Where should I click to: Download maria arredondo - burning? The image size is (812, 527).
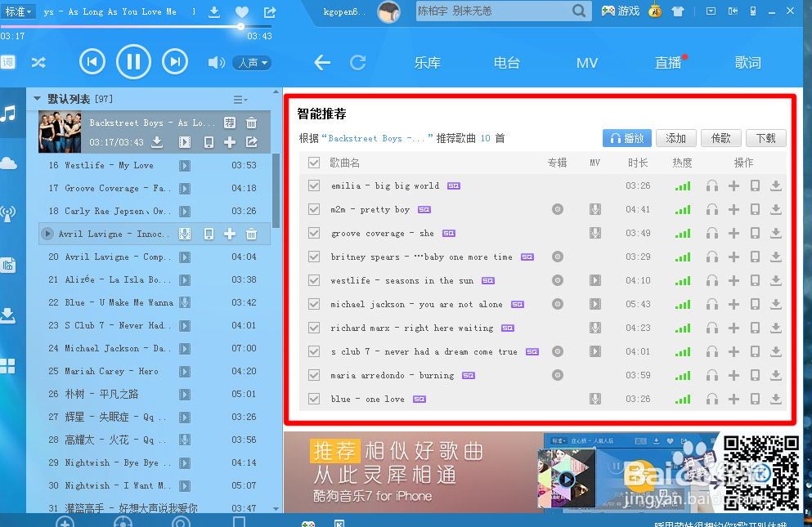(x=776, y=375)
